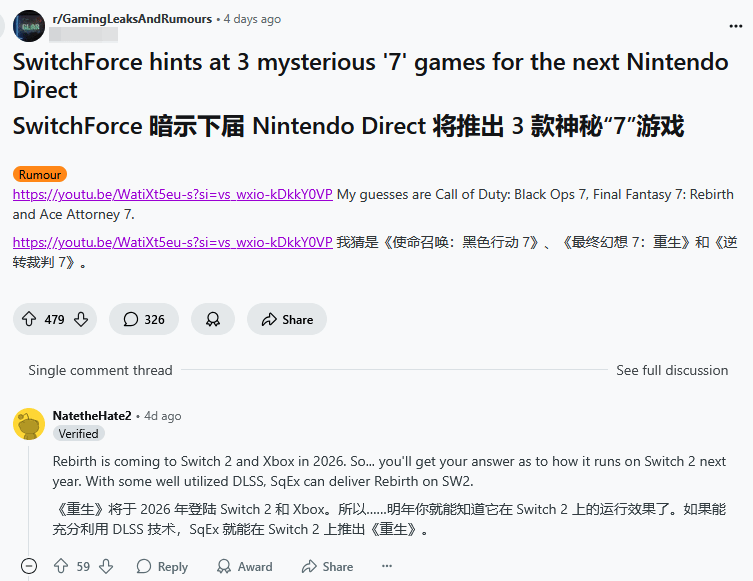The width and height of the screenshot is (753, 581).
Task: Award NatetheHate2's comment
Action: (x=243, y=566)
